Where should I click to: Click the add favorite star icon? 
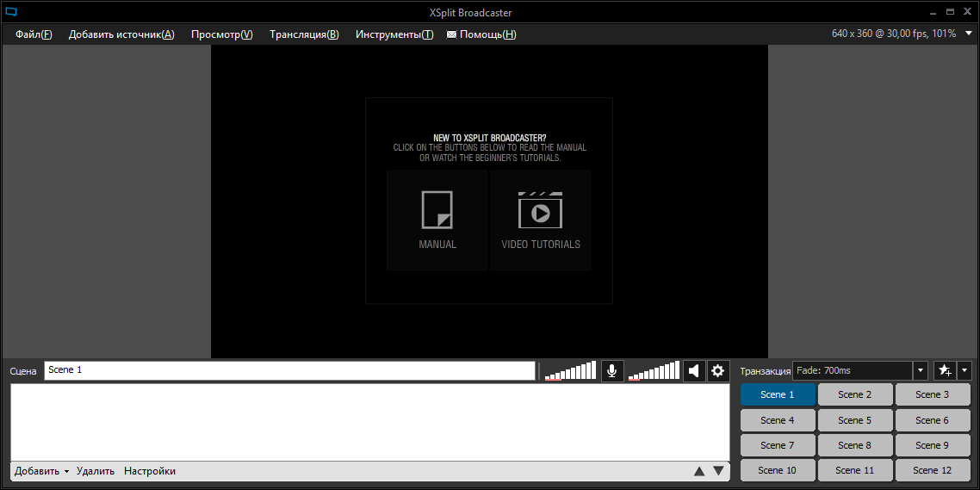tap(945, 370)
